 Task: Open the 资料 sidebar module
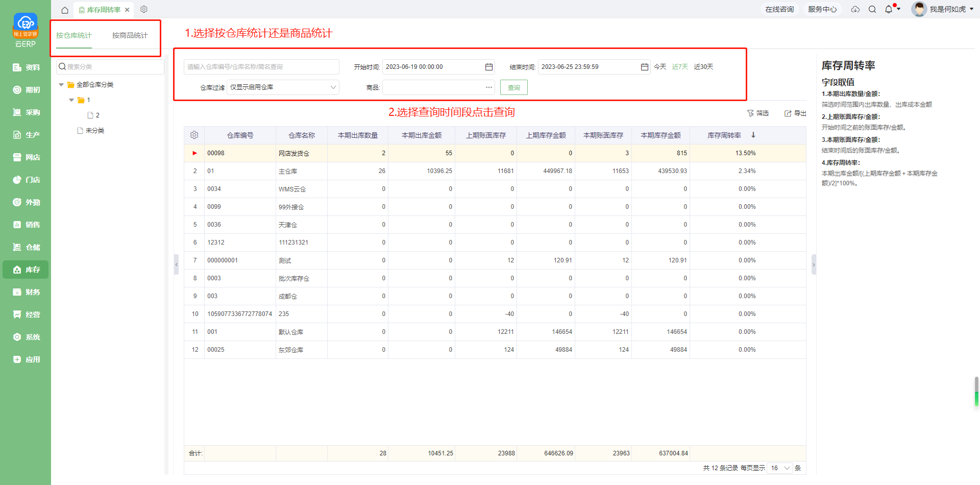pos(26,67)
